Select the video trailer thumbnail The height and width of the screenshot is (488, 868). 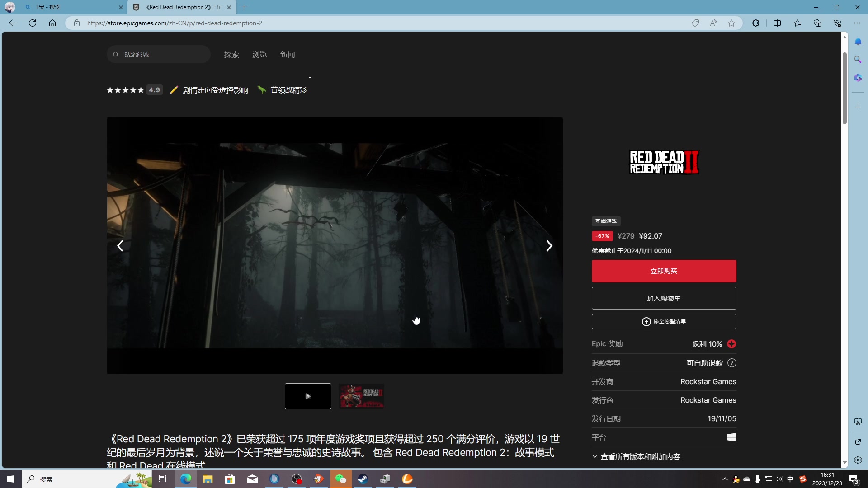(x=308, y=396)
